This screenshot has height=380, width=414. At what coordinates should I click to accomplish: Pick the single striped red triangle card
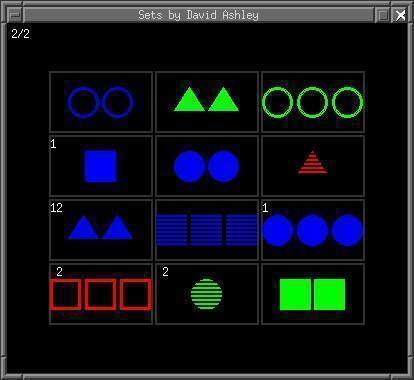pos(313,166)
